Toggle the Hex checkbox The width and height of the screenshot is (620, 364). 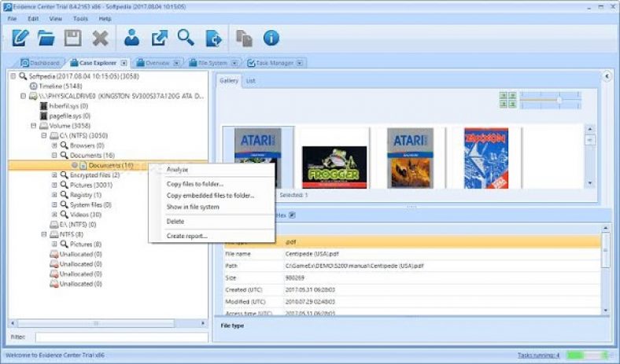coord(292,215)
